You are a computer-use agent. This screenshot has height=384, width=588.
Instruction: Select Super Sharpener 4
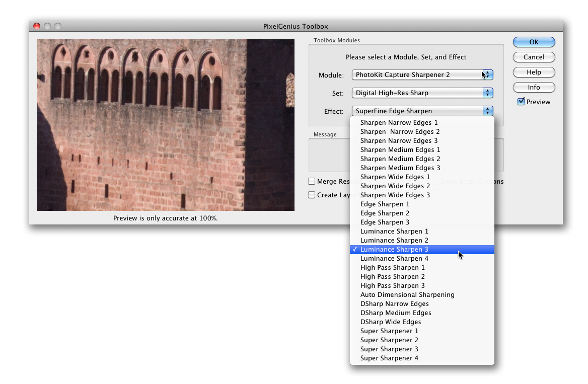(x=422, y=358)
